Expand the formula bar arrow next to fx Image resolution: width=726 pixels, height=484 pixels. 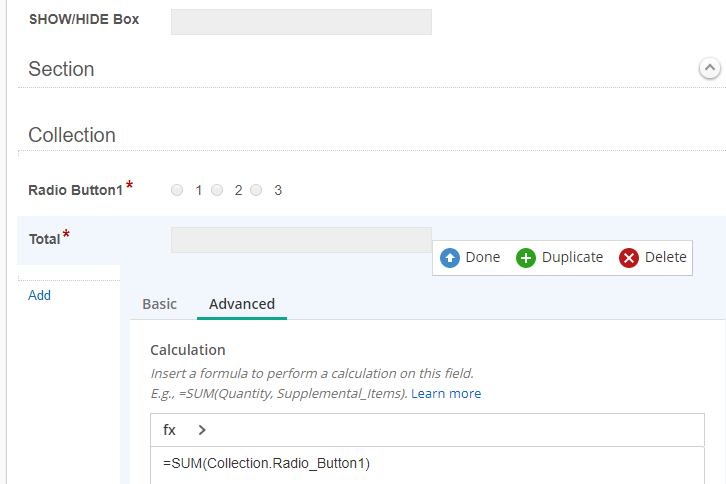pos(202,430)
